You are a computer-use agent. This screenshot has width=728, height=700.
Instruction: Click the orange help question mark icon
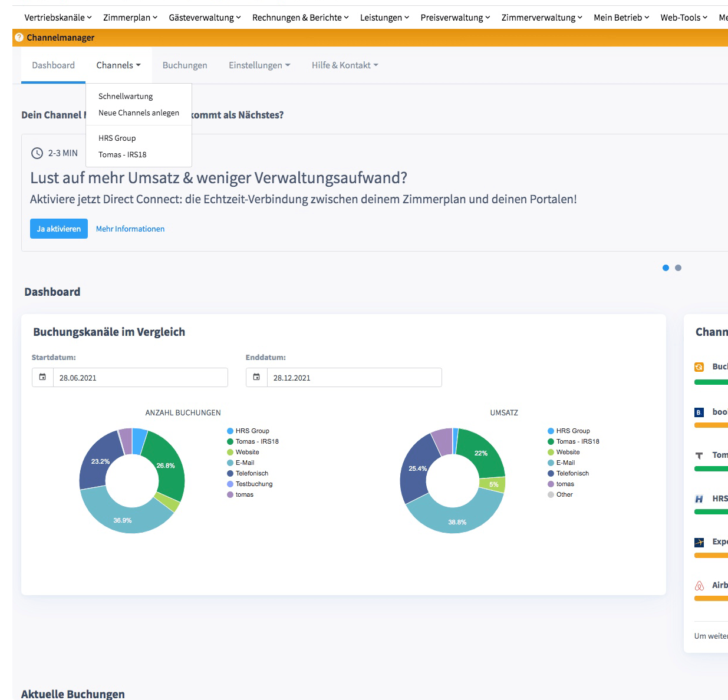click(19, 38)
